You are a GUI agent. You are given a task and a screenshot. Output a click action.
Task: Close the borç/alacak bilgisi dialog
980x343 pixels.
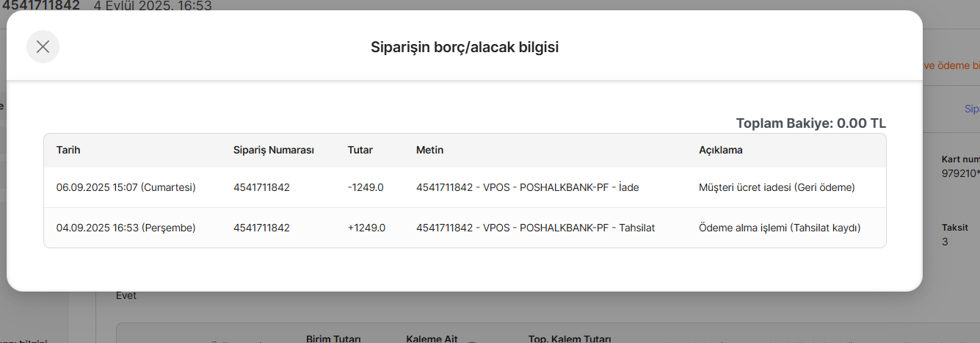point(43,47)
